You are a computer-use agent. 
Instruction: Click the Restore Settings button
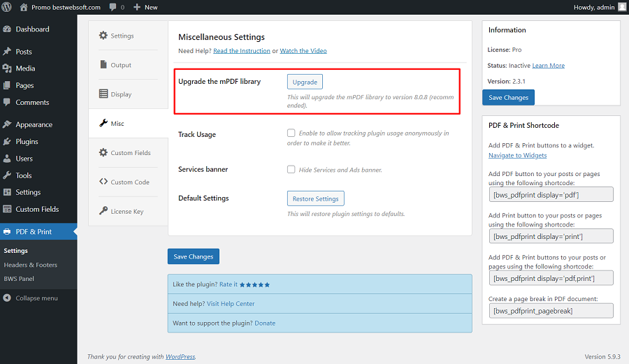pyautogui.click(x=316, y=198)
